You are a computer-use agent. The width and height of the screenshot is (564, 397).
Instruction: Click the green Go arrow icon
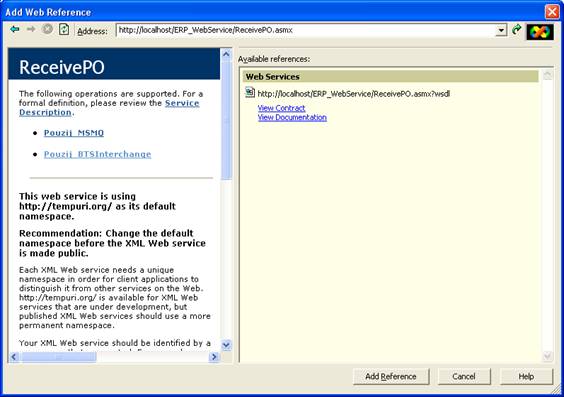(x=517, y=29)
